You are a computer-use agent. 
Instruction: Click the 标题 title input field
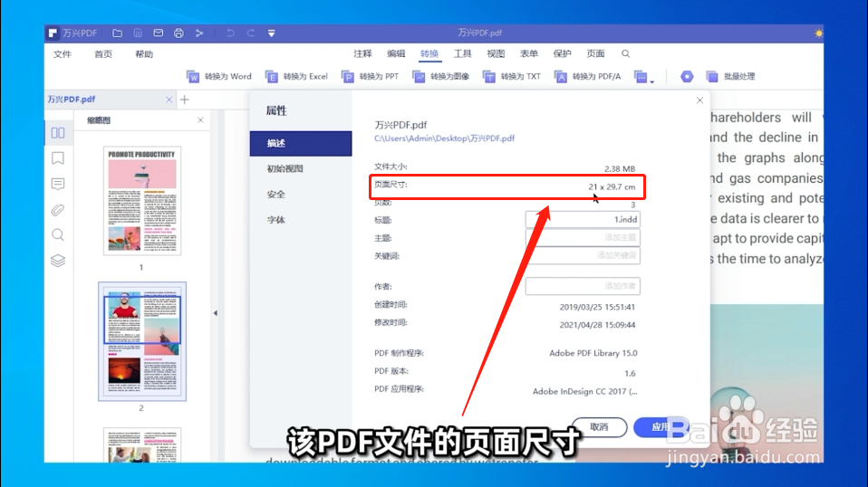583,219
